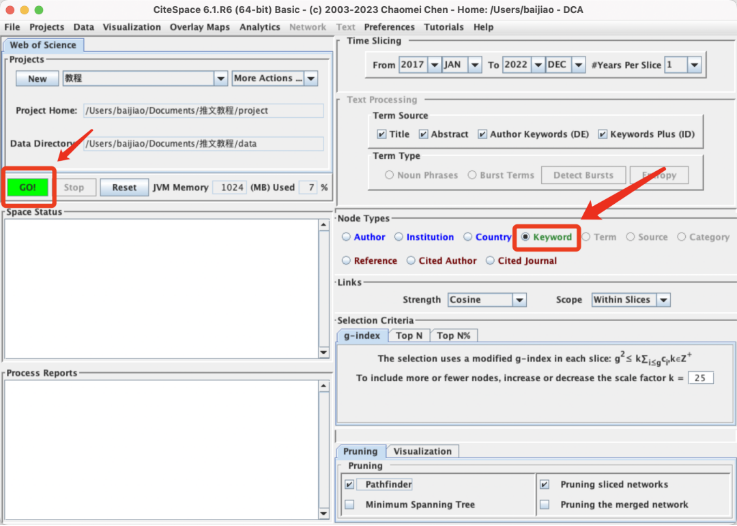This screenshot has width=737, height=526.
Task: Create a New project
Action: pyautogui.click(x=37, y=79)
